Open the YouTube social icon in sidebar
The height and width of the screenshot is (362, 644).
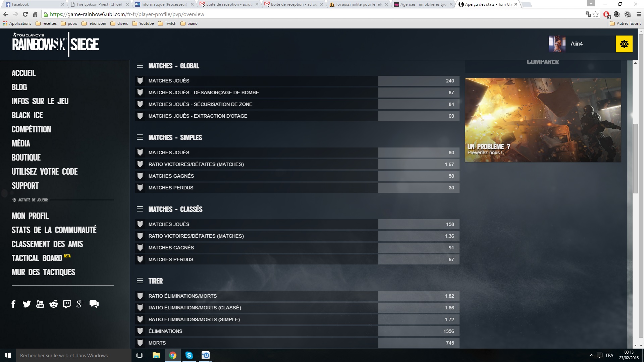coord(40,304)
